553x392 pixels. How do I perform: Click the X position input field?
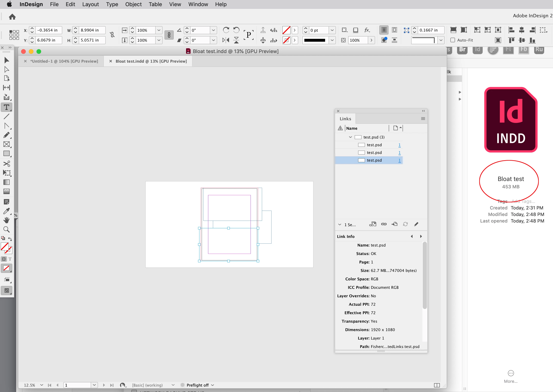pyautogui.click(x=48, y=30)
